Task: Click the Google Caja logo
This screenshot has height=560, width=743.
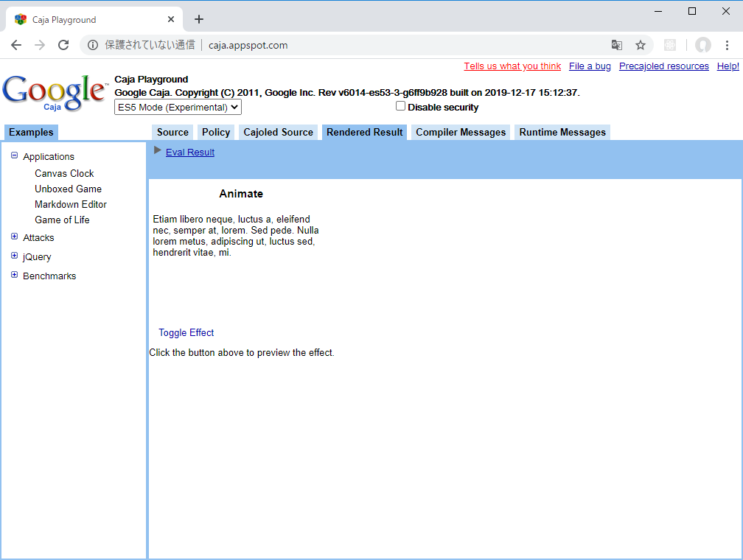Action: [x=55, y=91]
